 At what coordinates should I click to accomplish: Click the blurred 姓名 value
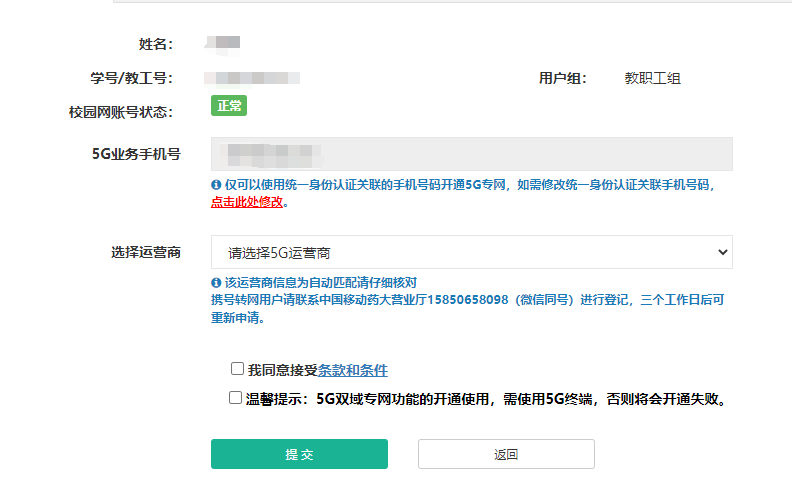[x=222, y=43]
